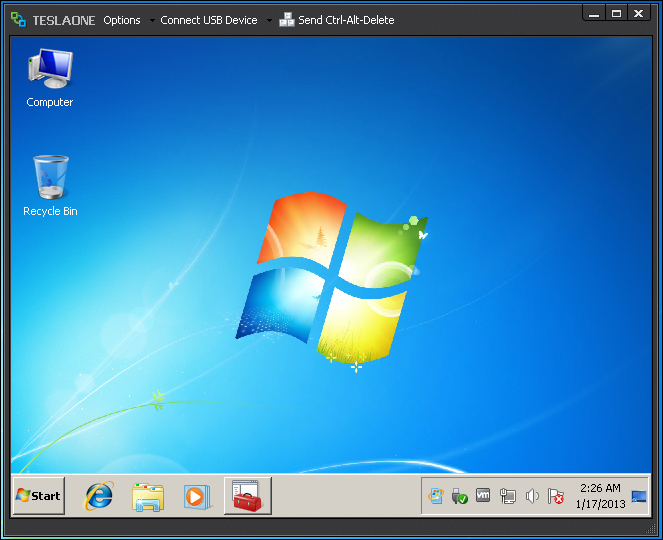Expand the Options dropdown arrow
The image size is (663, 540).
coord(152,20)
